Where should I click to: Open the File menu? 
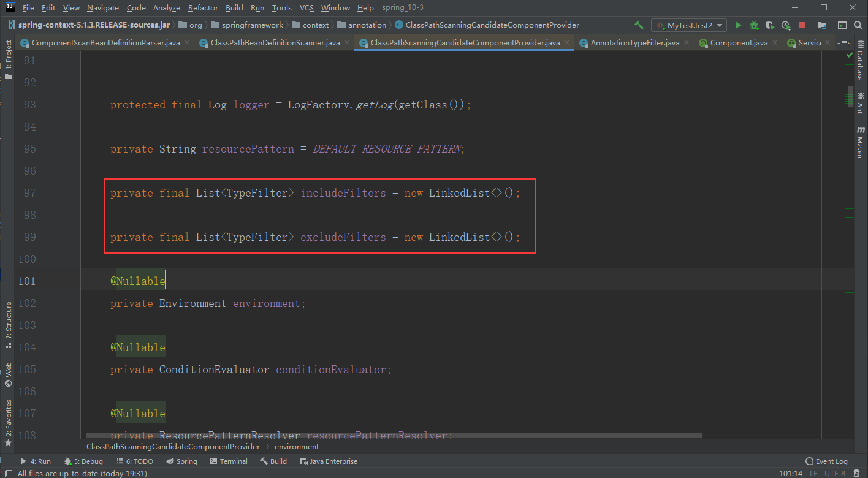coord(28,8)
